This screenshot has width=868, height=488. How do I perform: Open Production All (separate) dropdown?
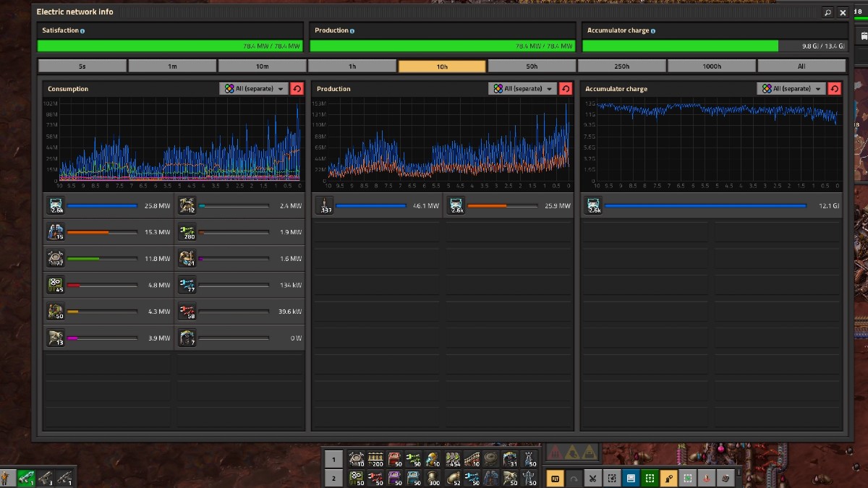click(x=522, y=89)
